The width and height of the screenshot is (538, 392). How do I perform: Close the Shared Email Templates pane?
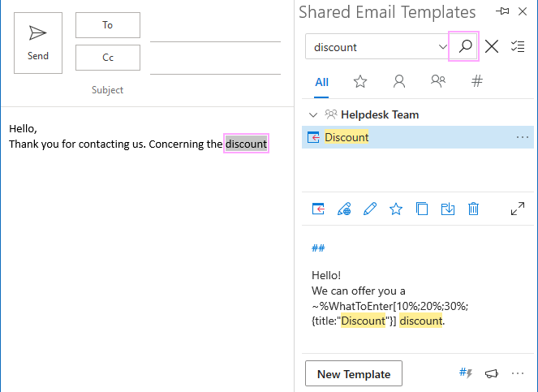pos(523,11)
